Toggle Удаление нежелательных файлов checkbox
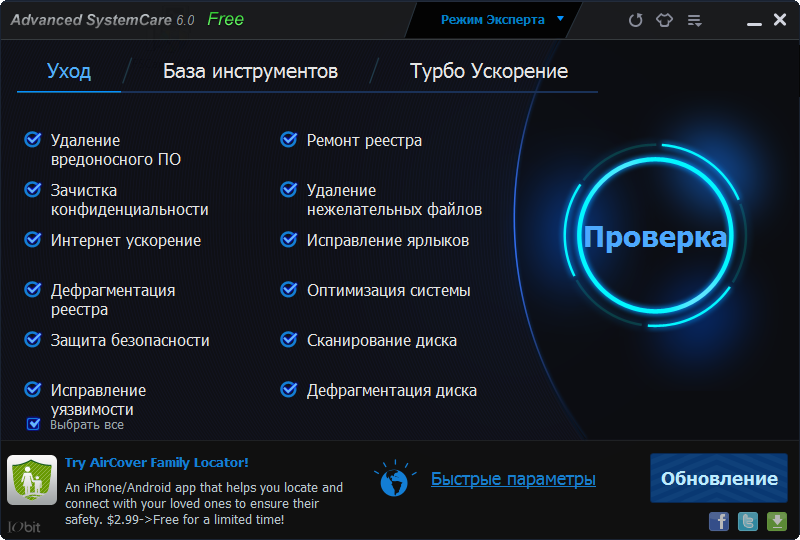This screenshot has width=800, height=540. [x=289, y=189]
